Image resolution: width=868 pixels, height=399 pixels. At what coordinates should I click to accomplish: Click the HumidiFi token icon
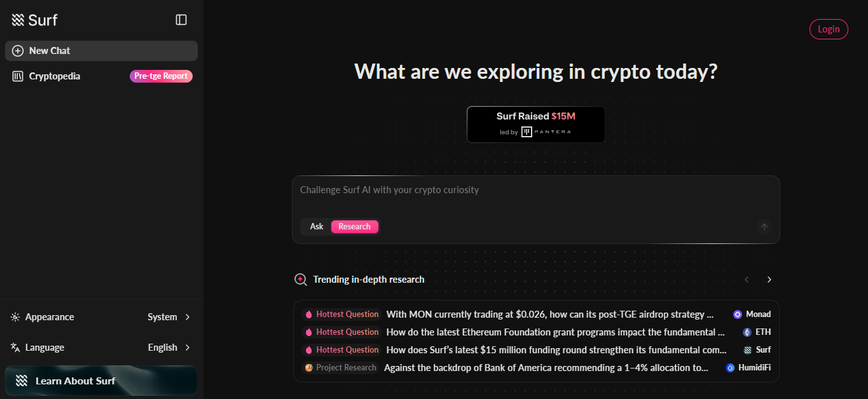pyautogui.click(x=730, y=368)
